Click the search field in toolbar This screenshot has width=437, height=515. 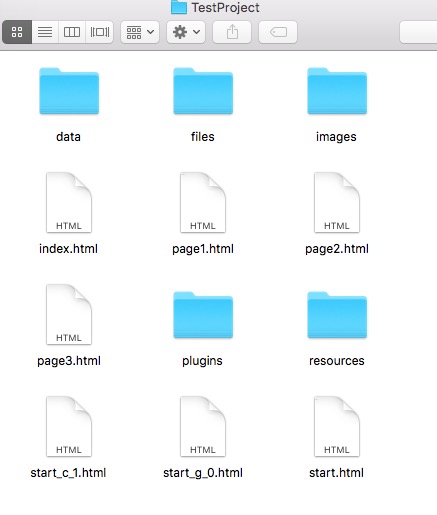pyautogui.click(x=418, y=32)
